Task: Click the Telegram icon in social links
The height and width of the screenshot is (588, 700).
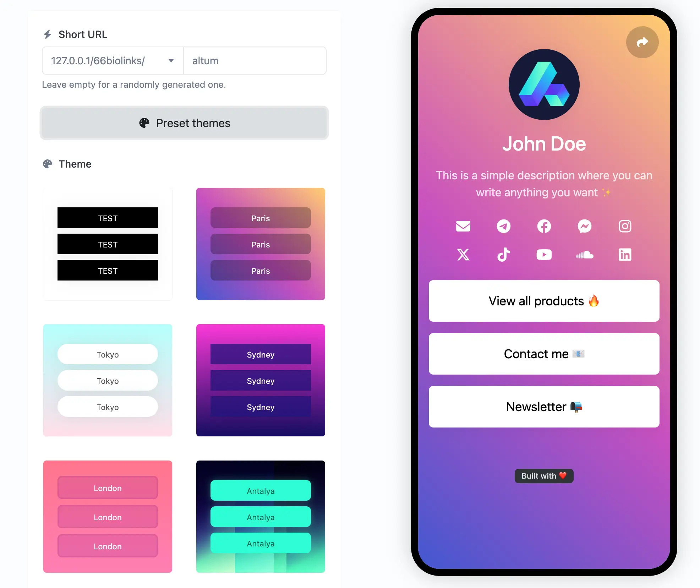Action: [x=503, y=226]
